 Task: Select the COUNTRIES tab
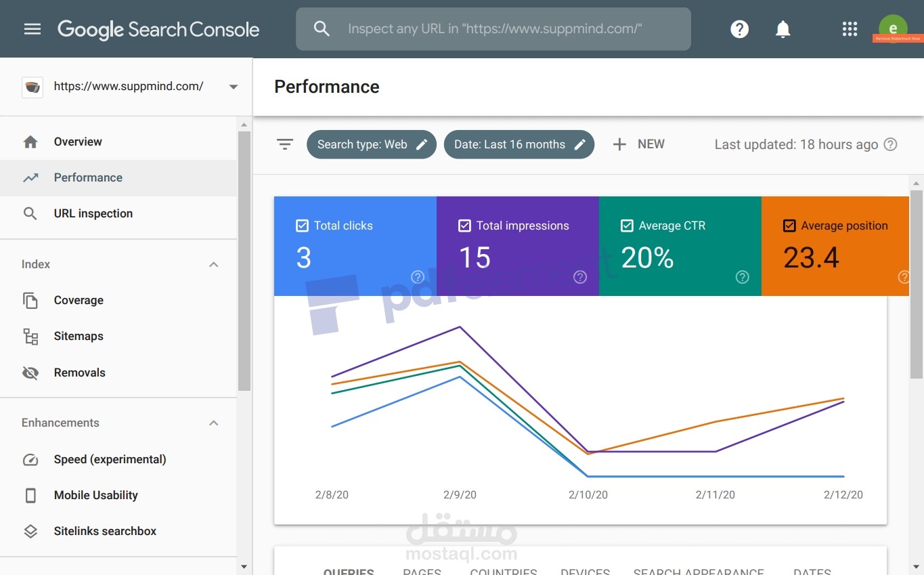503,571
